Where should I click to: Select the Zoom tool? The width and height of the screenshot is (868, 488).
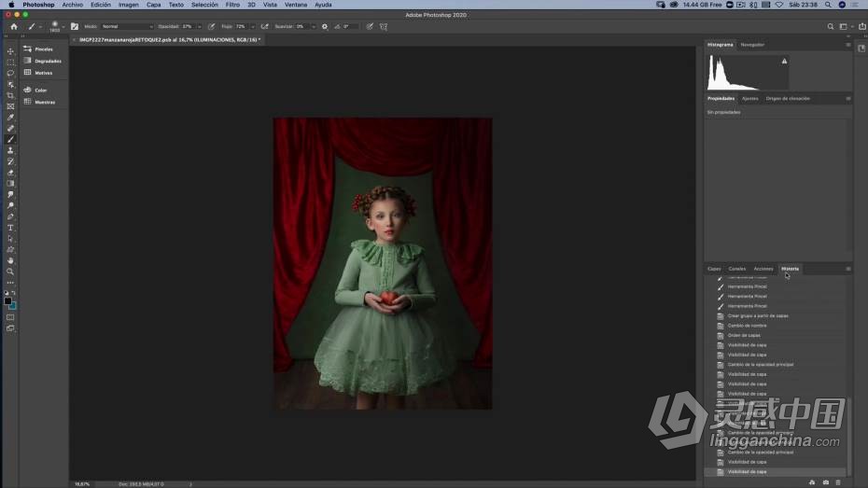[10, 272]
